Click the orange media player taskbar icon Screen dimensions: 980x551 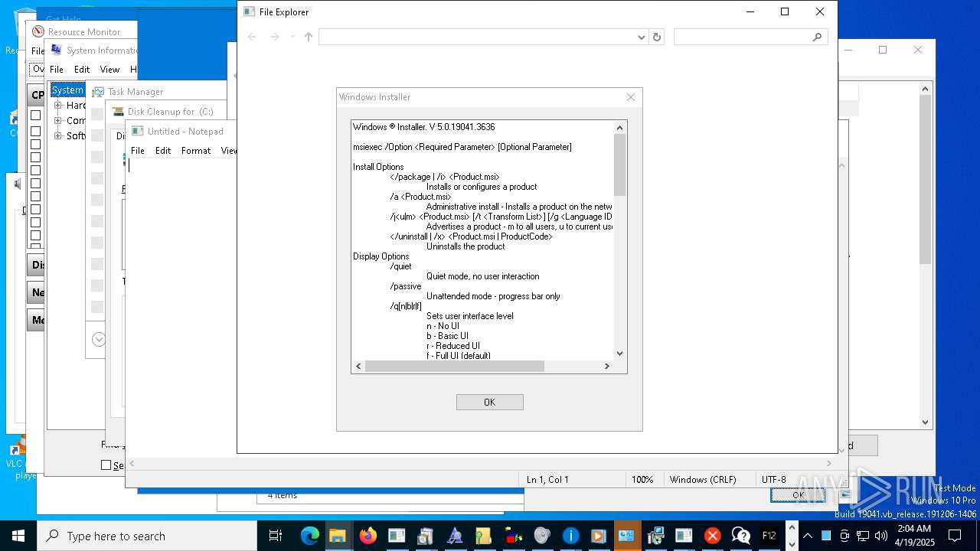pyautogui.click(x=599, y=536)
